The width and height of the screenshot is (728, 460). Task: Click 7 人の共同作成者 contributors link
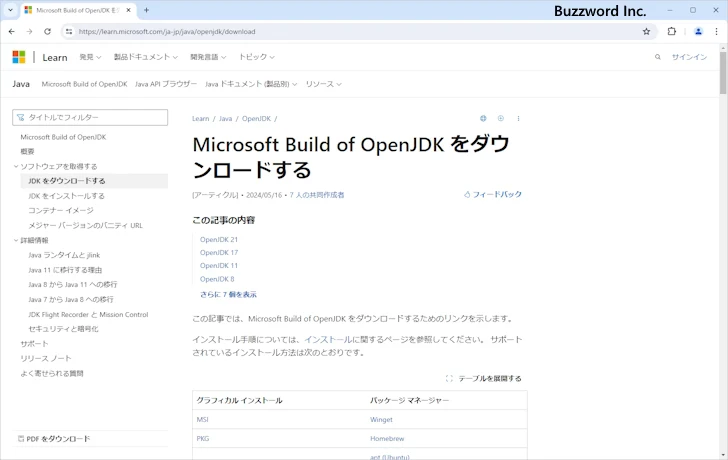[x=317, y=195]
